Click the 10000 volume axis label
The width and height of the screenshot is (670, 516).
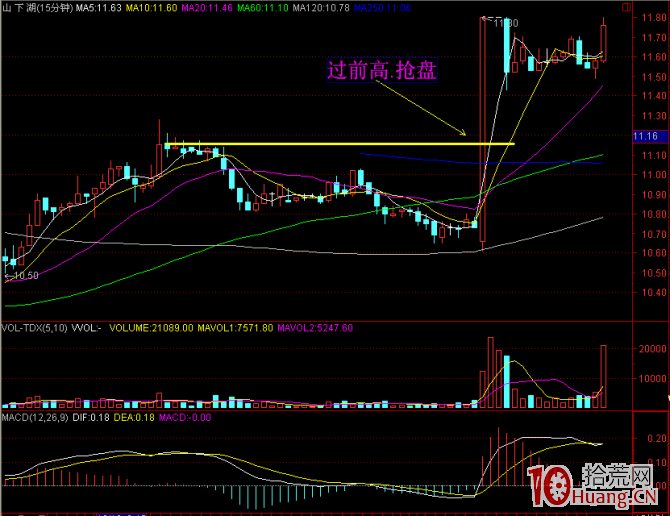652,379
